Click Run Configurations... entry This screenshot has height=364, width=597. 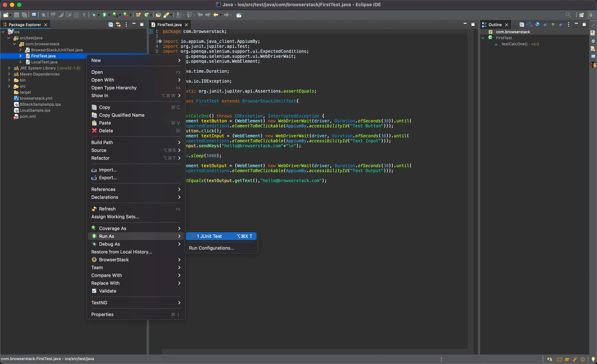point(211,248)
